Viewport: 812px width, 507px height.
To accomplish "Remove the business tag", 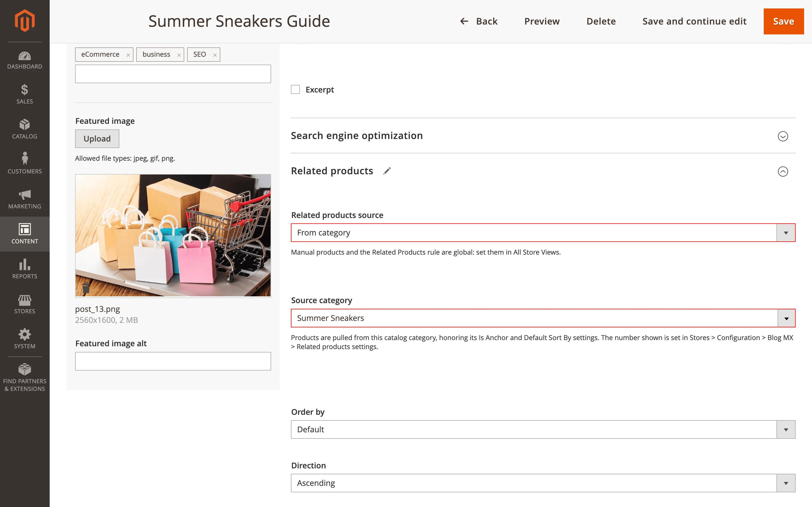I will [179, 55].
